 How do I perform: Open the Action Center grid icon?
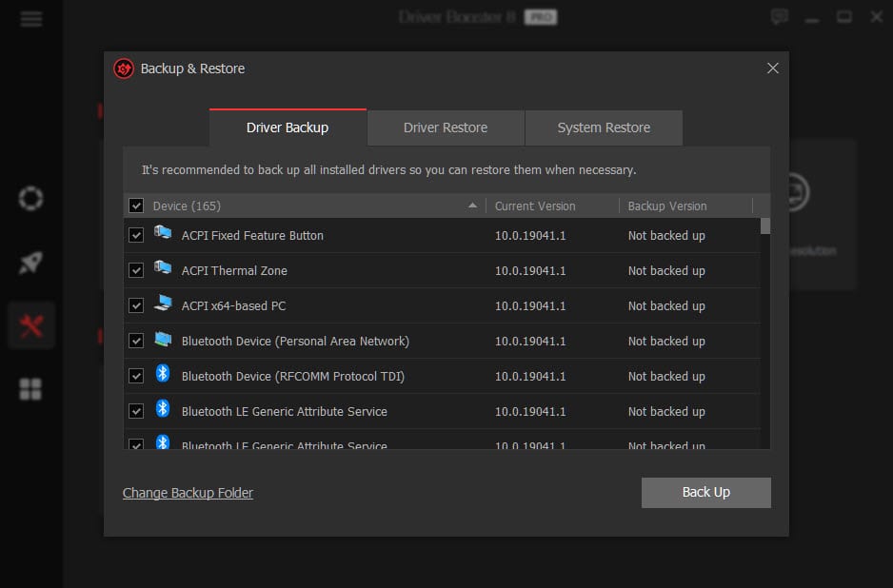coord(30,389)
